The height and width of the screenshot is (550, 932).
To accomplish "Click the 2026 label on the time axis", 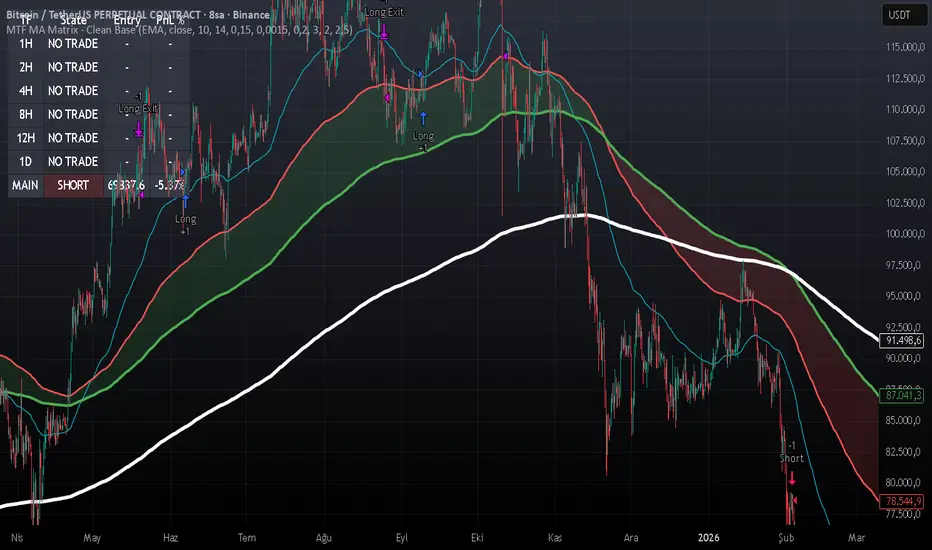I will tap(709, 538).
